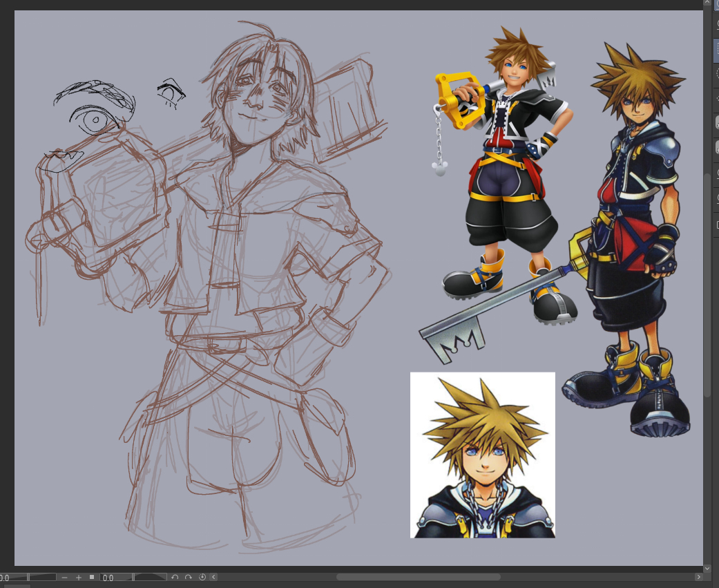The image size is (719, 588).
Task: Click the zoom slider in bottom bar
Action: [x=43, y=577]
